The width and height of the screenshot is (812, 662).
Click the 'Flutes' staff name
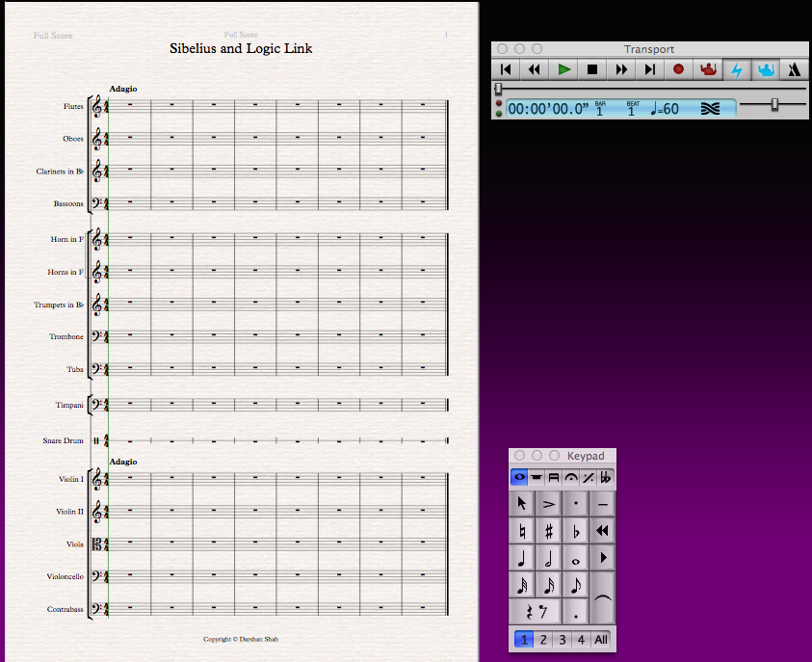click(x=73, y=106)
